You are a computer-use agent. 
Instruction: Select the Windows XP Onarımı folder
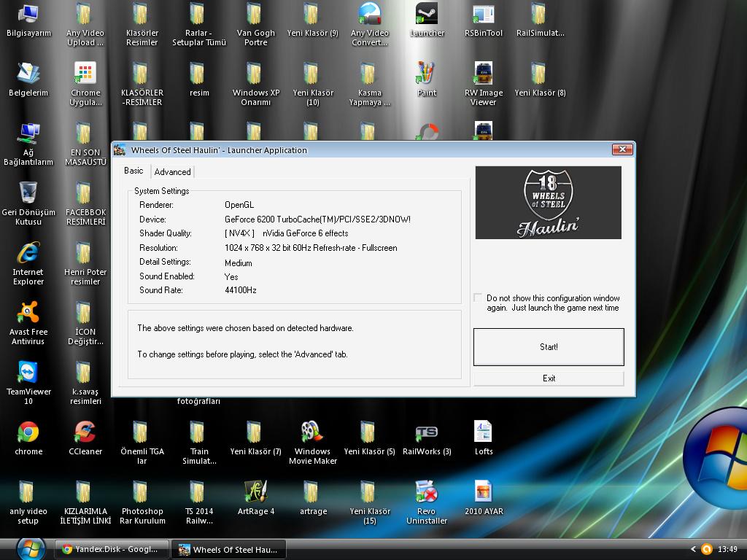pos(256,85)
